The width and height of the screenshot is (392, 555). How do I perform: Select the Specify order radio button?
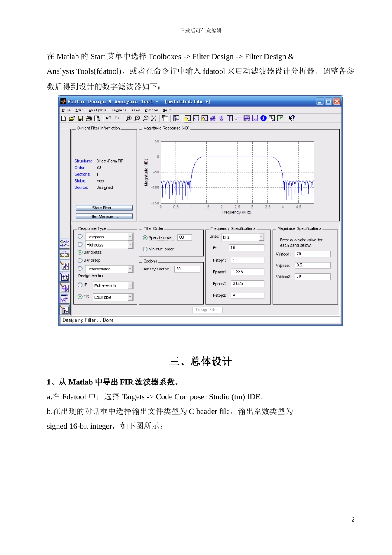click(x=145, y=238)
